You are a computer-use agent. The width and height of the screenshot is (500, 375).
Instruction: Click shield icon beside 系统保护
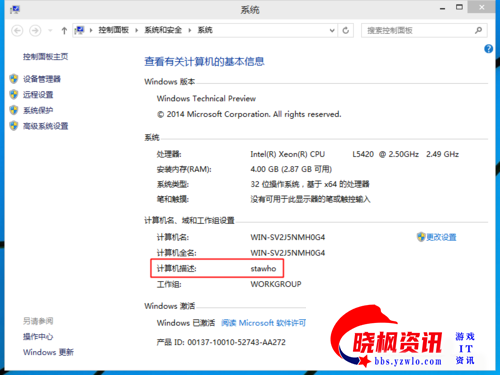point(14,110)
